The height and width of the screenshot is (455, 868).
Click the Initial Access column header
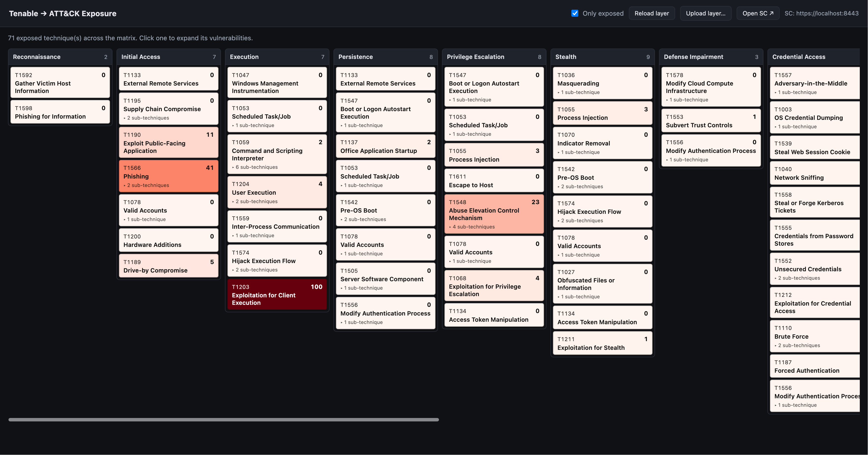click(x=168, y=57)
